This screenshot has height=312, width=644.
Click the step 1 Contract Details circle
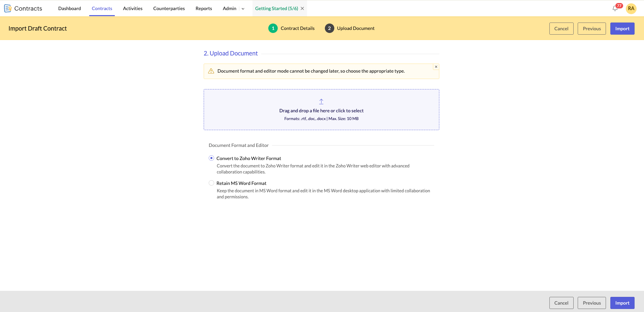(x=273, y=28)
